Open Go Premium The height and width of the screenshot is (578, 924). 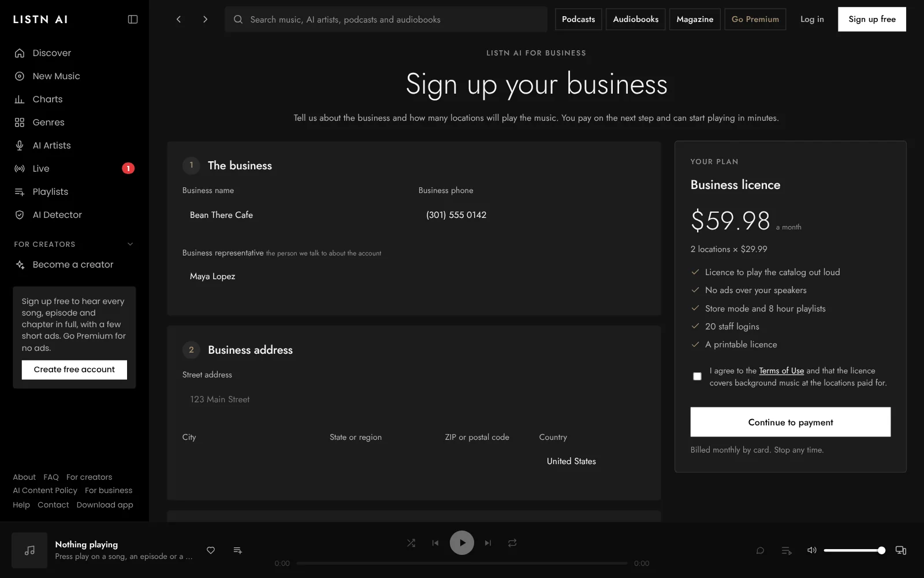point(755,19)
